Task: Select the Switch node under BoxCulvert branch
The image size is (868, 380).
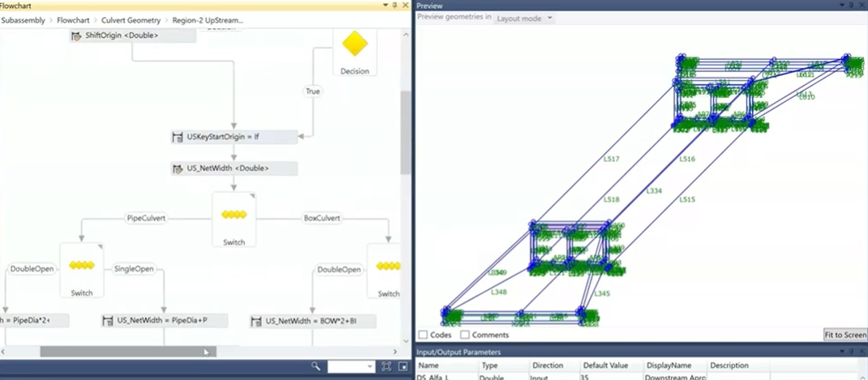Action: [385, 271]
